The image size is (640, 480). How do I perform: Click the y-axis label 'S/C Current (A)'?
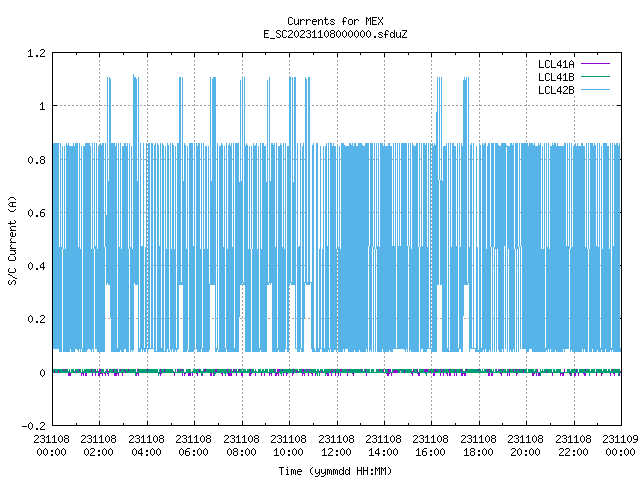point(13,240)
